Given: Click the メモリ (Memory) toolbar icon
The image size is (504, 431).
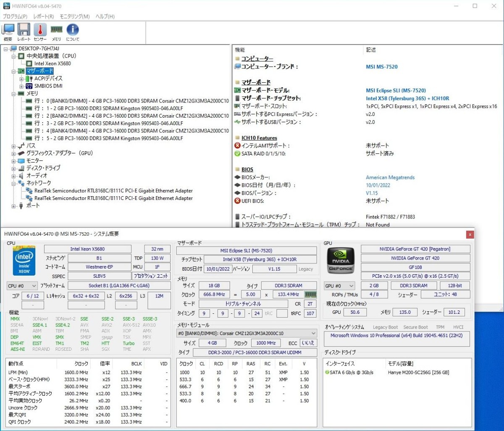Looking at the screenshot, I should pos(56,29).
